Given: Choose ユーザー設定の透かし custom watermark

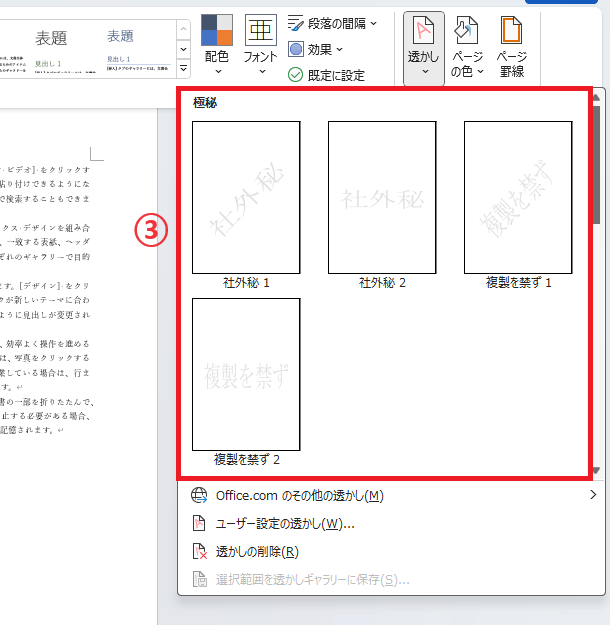Looking at the screenshot, I should [x=391, y=523].
